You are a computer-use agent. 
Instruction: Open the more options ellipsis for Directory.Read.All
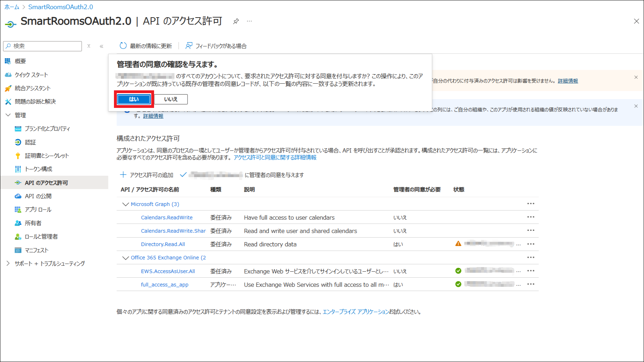[x=531, y=244]
